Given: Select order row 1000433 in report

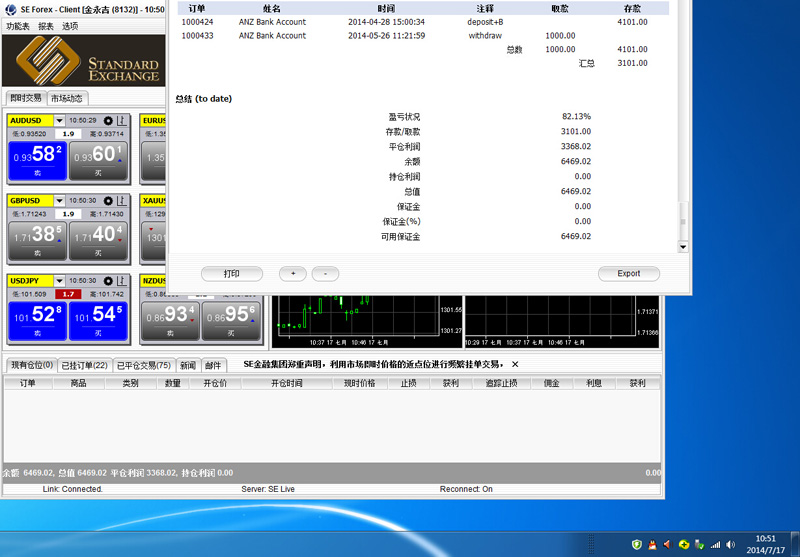Looking at the screenshot, I should 422,36.
